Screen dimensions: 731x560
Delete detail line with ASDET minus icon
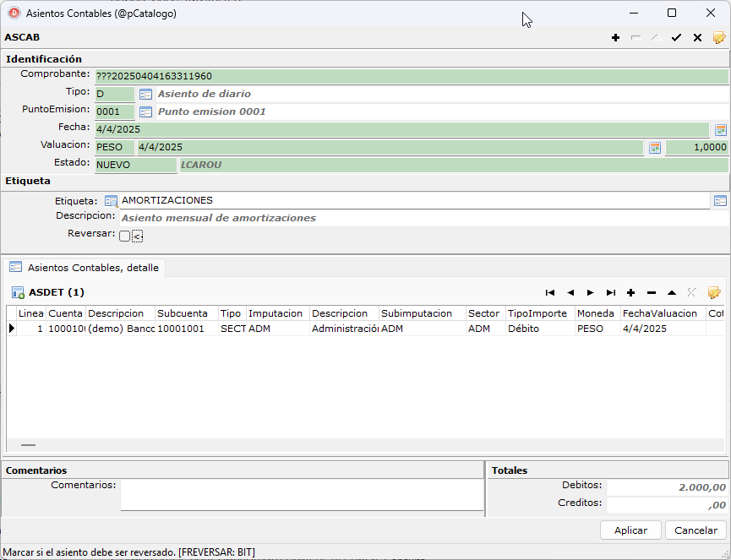point(652,292)
